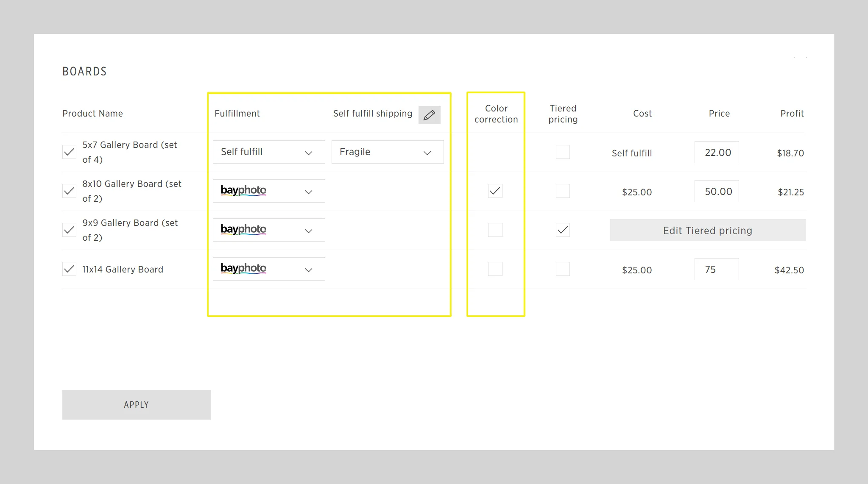Click the Color correction column header
The image size is (868, 484).
(x=496, y=114)
